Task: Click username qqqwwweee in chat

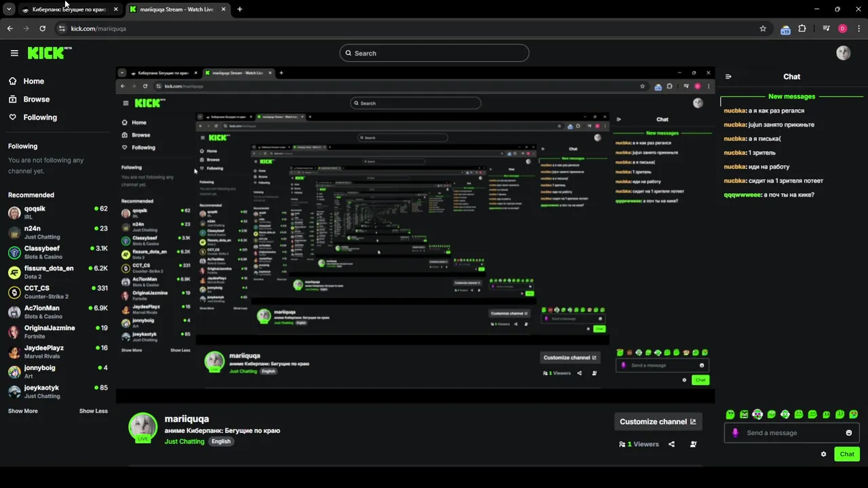Action: coord(743,195)
